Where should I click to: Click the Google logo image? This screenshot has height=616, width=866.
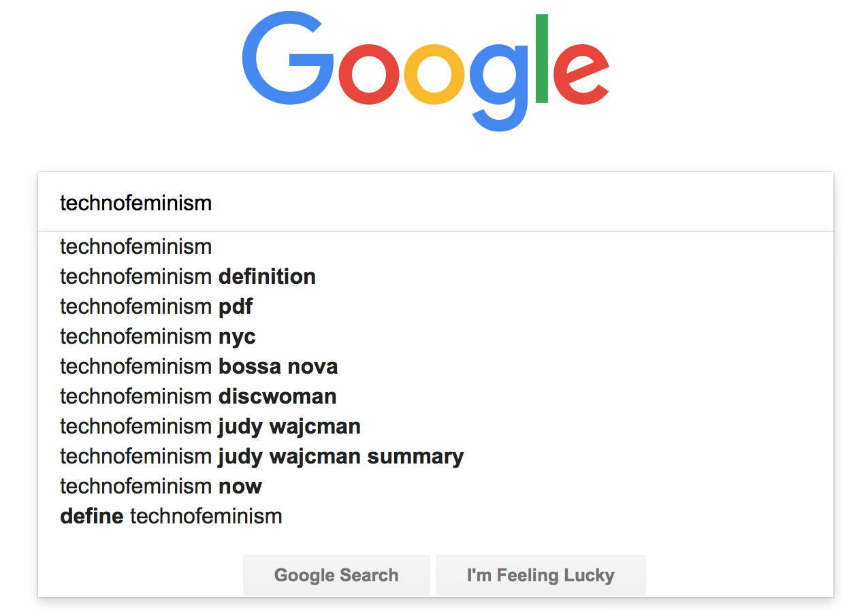point(425,68)
